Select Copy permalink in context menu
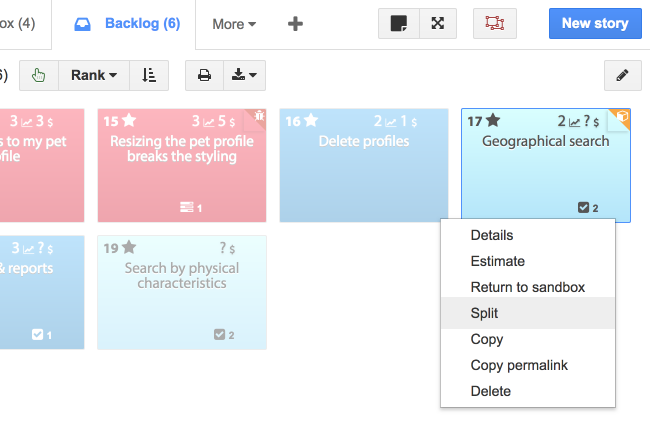 click(519, 365)
